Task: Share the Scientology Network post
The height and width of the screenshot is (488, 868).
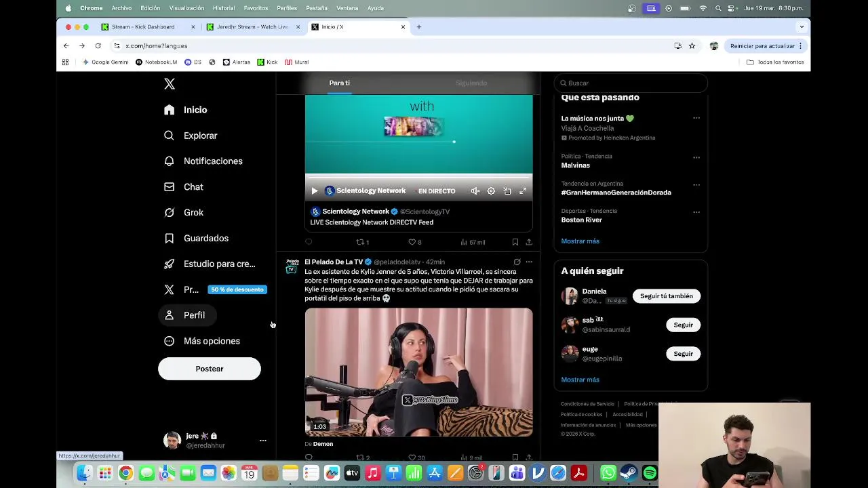Action: tap(529, 242)
